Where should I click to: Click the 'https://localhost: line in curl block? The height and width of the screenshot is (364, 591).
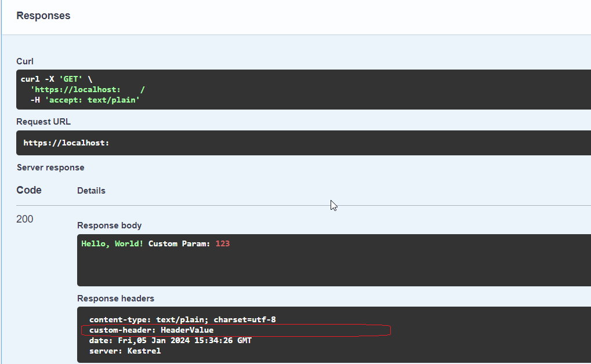point(88,90)
